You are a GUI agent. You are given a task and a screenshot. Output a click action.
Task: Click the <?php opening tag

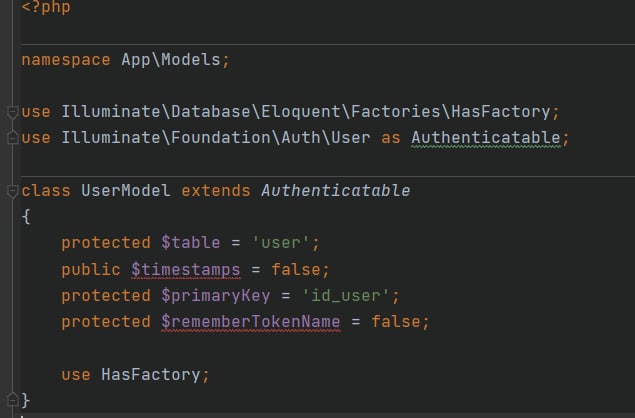click(x=46, y=7)
